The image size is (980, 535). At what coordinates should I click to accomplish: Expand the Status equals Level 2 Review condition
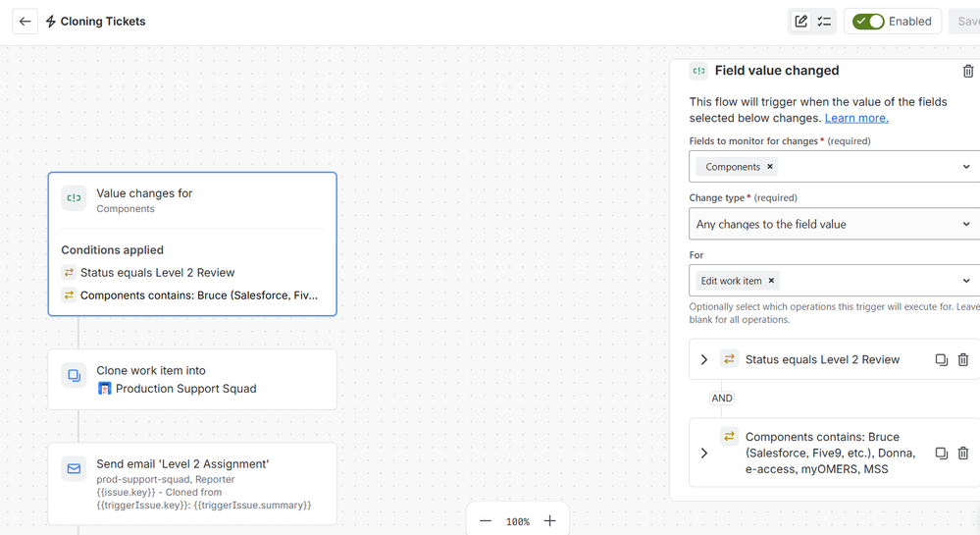pos(703,360)
